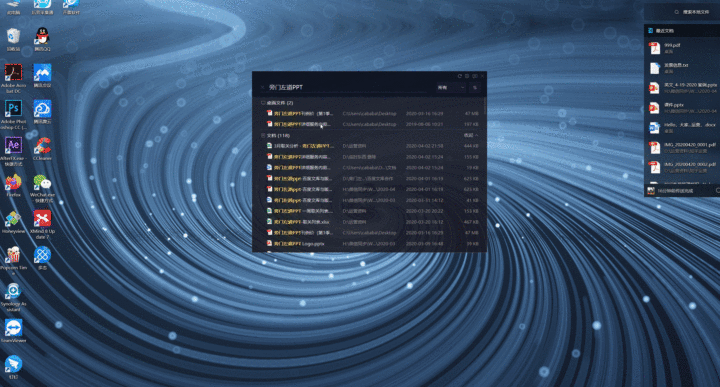This screenshot has width=720, height=387.
Task: Click the recent documents panel header icon
Action: [x=650, y=31]
